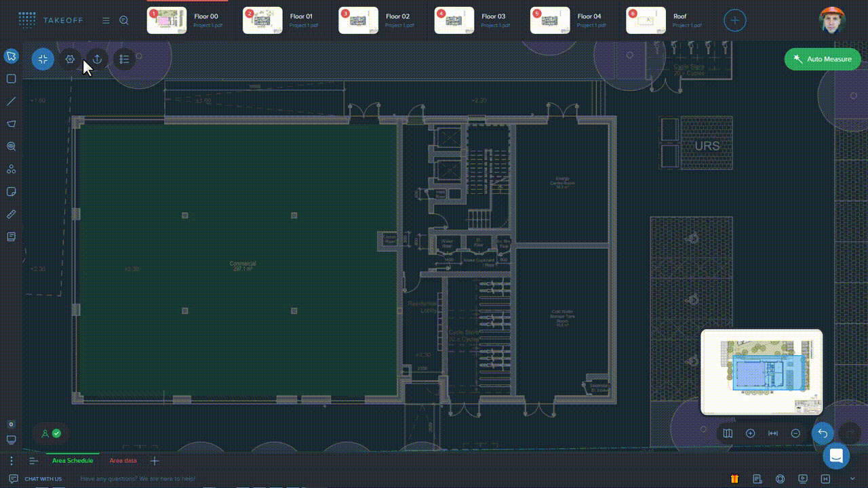Expand the bottom-right chevron arrow
This screenshot has height=488, width=868.
(853, 479)
